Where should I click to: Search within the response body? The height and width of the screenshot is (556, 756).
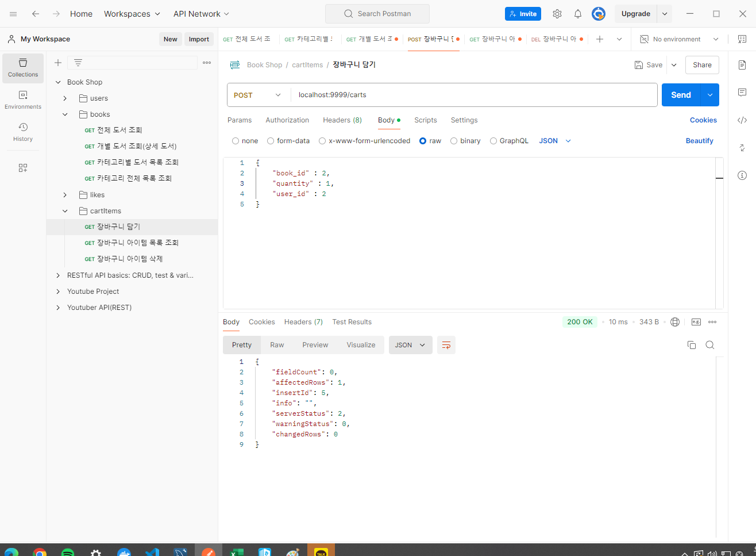coord(710,345)
